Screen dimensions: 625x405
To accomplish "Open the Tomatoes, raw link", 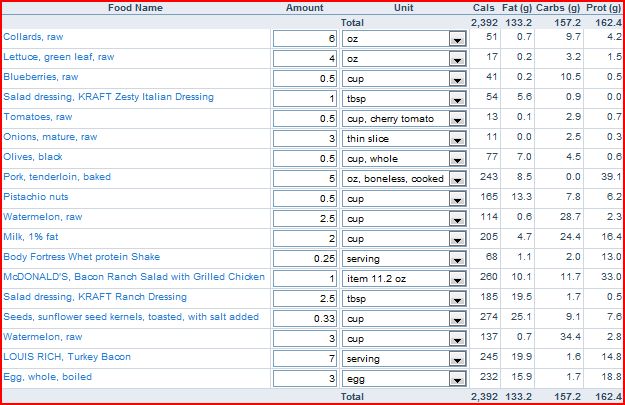I will (38, 117).
